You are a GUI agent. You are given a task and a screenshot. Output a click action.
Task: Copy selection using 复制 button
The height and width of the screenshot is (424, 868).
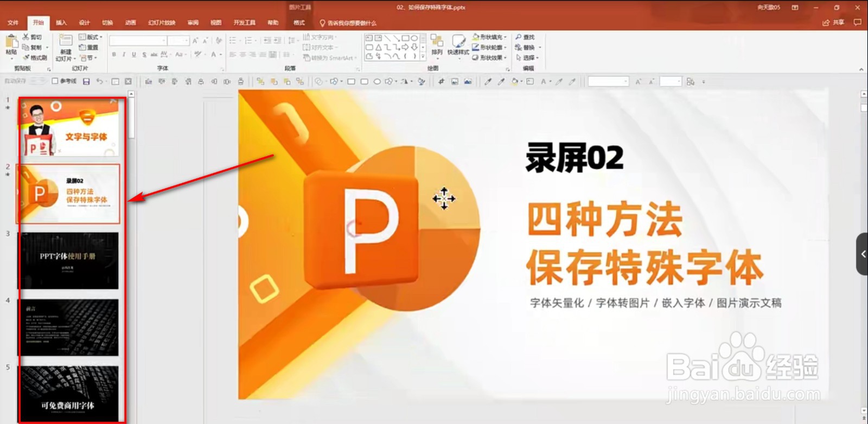(x=34, y=47)
